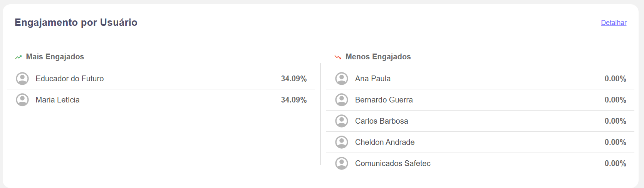The height and width of the screenshot is (188, 644).
Task: Click Educador do Futuro's 34.09% value
Action: pyautogui.click(x=294, y=79)
